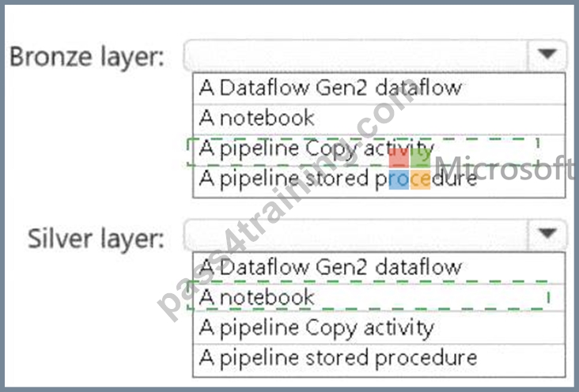Screen dimensions: 579x392
Task: Select 'A Dataflow Gen2 dataflow' under Silver layer
Action: 379,268
